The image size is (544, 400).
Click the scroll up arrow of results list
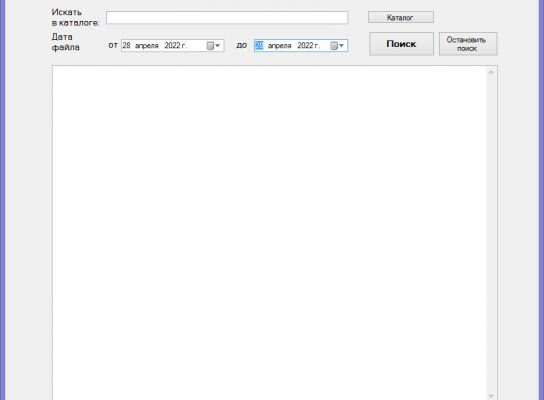[491, 72]
